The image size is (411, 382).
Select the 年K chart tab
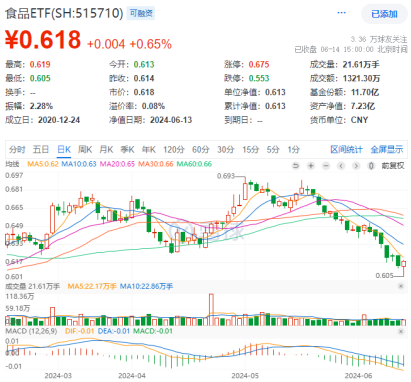tap(149, 149)
